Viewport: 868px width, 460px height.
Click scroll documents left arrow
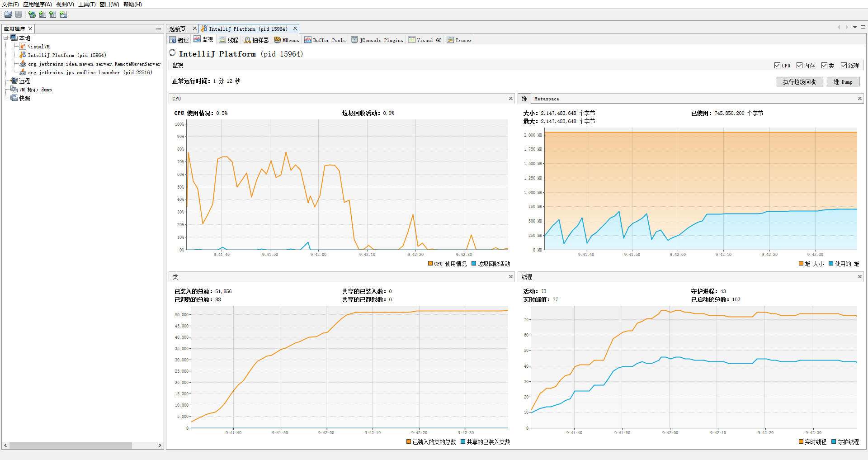pos(839,27)
